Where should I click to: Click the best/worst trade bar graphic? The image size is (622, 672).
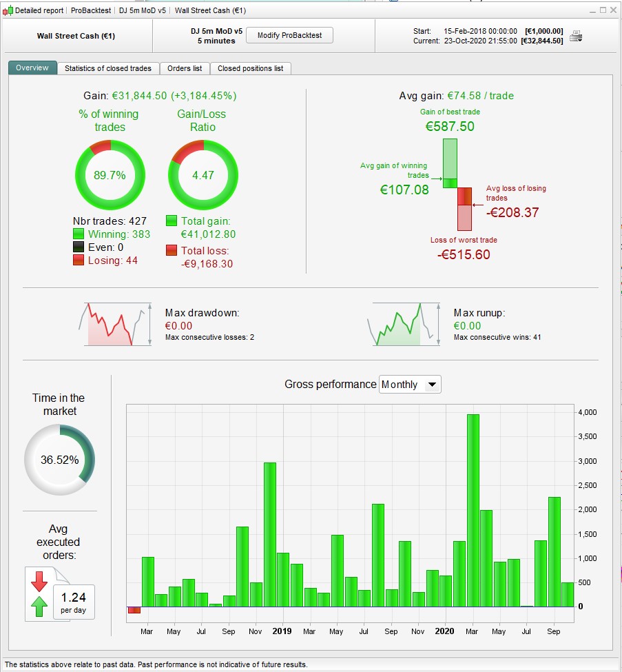(x=457, y=185)
